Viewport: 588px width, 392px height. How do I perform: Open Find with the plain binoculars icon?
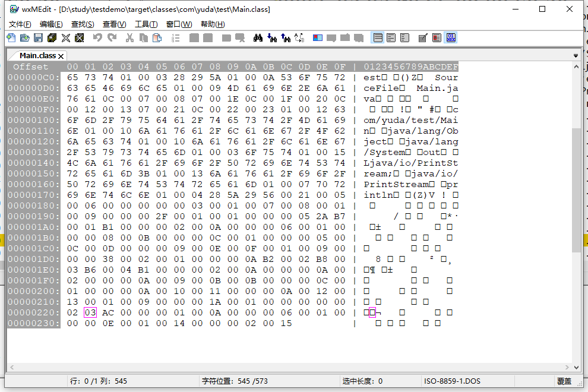(x=258, y=38)
